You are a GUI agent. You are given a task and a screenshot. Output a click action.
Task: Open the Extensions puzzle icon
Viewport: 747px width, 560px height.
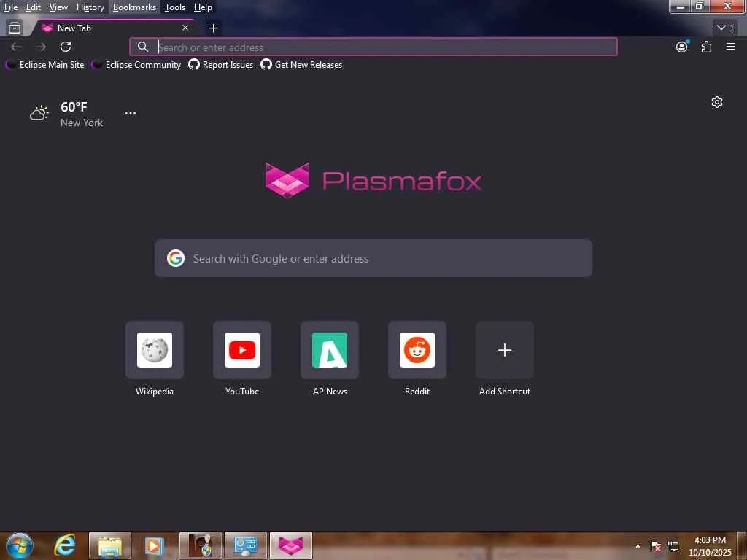pyautogui.click(x=706, y=47)
